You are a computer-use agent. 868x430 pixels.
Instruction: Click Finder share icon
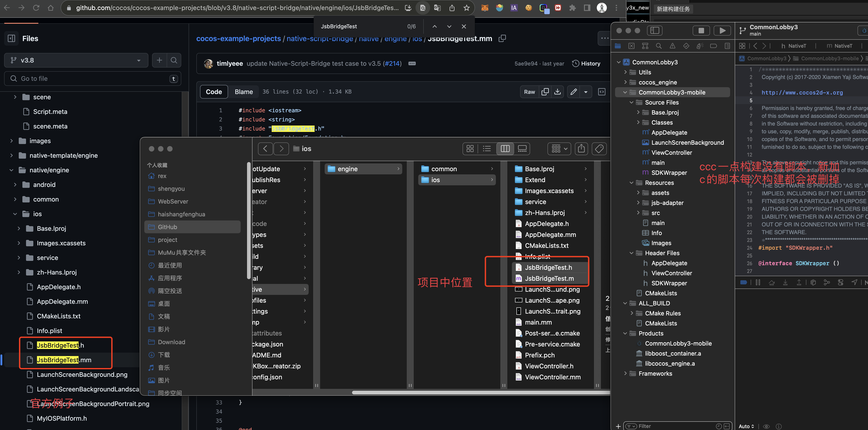point(581,149)
